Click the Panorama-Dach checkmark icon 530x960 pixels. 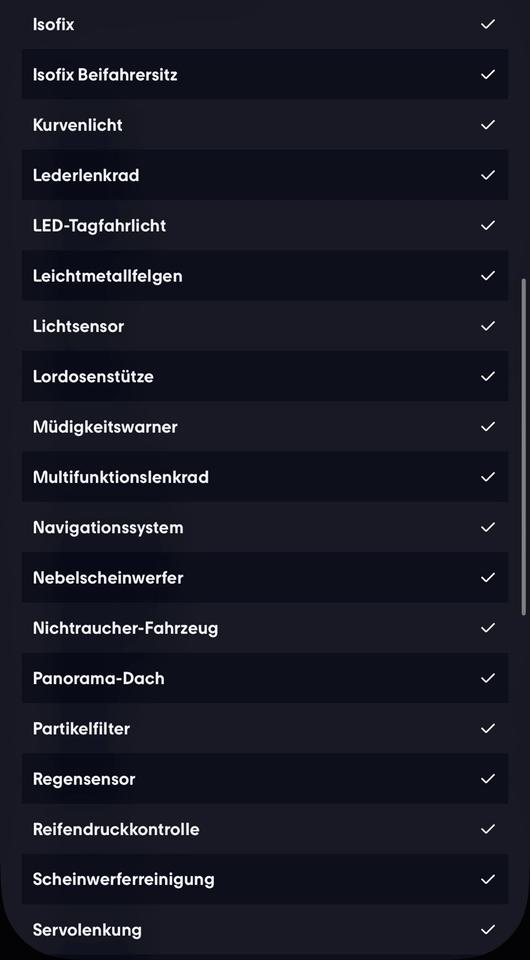click(x=488, y=678)
